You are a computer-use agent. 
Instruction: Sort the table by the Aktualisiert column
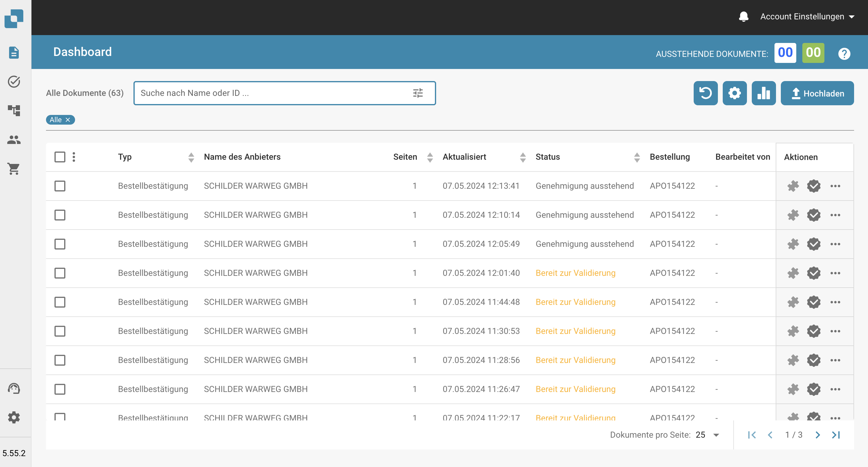click(x=523, y=157)
